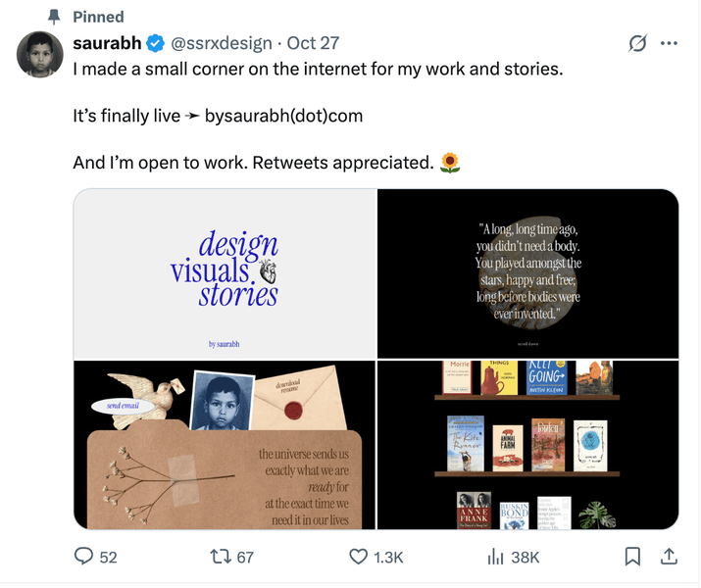The height and width of the screenshot is (588, 701).
Task: Click the saurabh display name
Action: (x=107, y=43)
